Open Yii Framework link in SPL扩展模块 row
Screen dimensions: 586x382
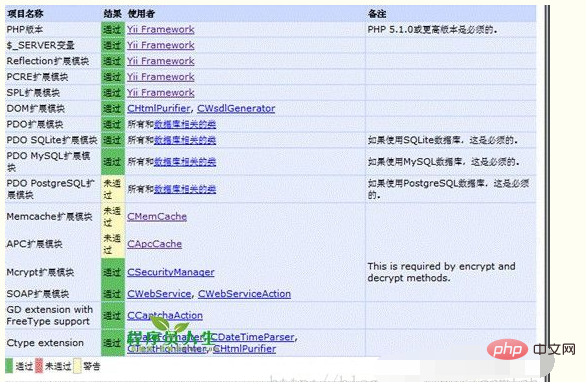point(161,92)
